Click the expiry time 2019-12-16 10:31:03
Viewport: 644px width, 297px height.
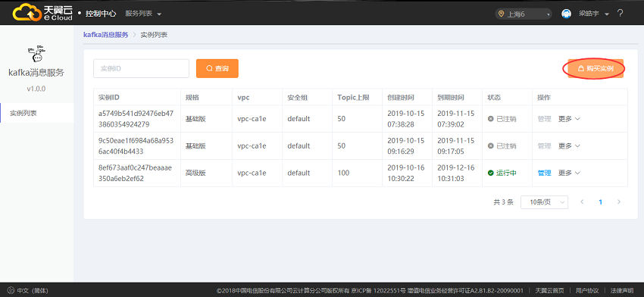pyautogui.click(x=456, y=173)
